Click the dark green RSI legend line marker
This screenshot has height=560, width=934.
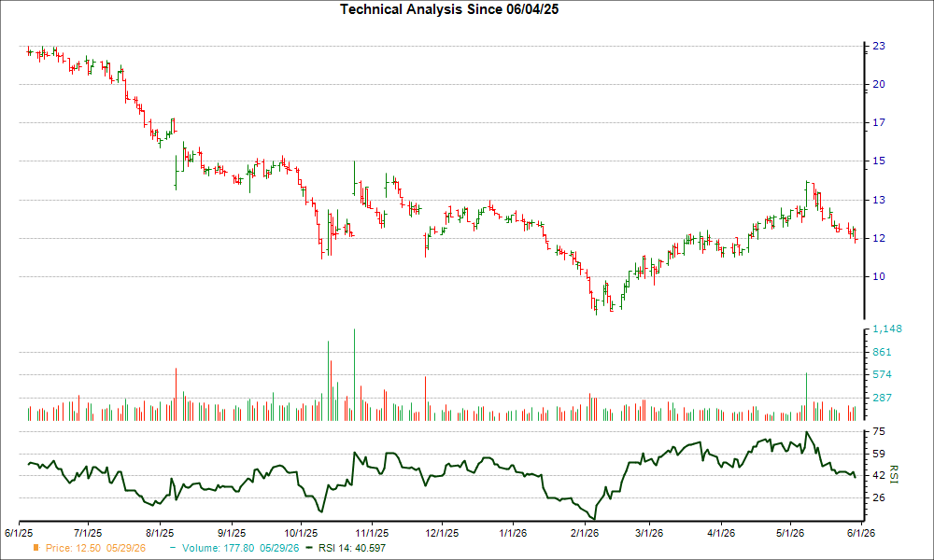click(308, 548)
